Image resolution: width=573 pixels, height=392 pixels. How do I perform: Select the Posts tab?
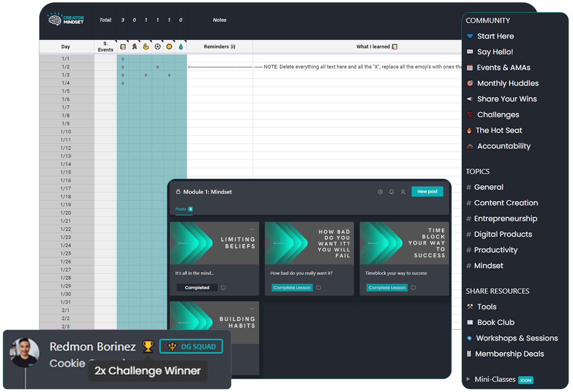[181, 209]
